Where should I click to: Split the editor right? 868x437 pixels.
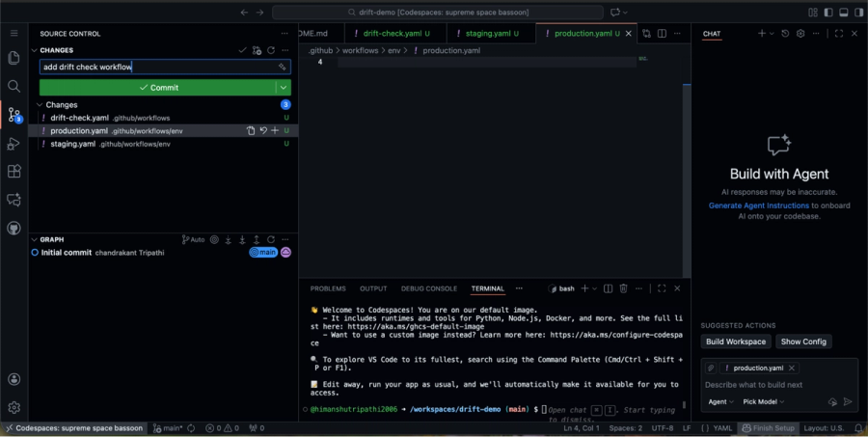pyautogui.click(x=662, y=34)
